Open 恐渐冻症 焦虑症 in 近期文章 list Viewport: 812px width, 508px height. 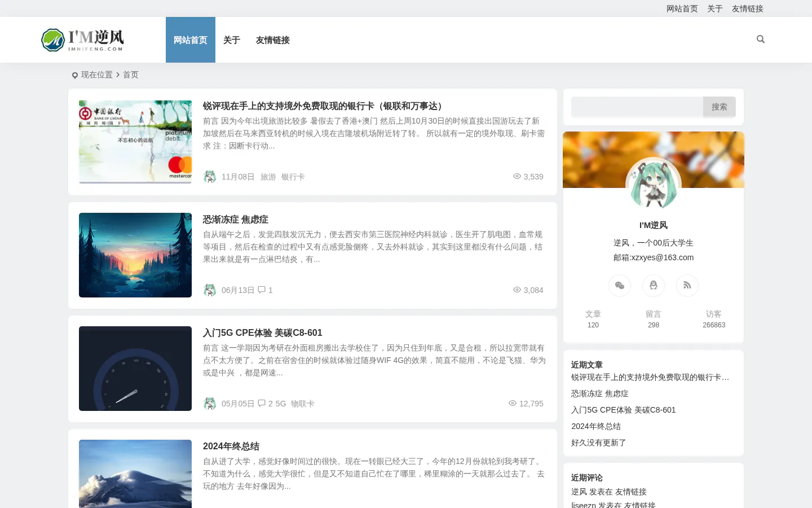pos(600,393)
